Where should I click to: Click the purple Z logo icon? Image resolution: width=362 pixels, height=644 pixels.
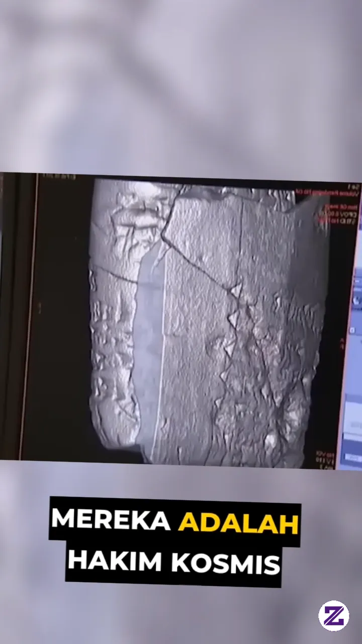pyautogui.click(x=334, y=616)
